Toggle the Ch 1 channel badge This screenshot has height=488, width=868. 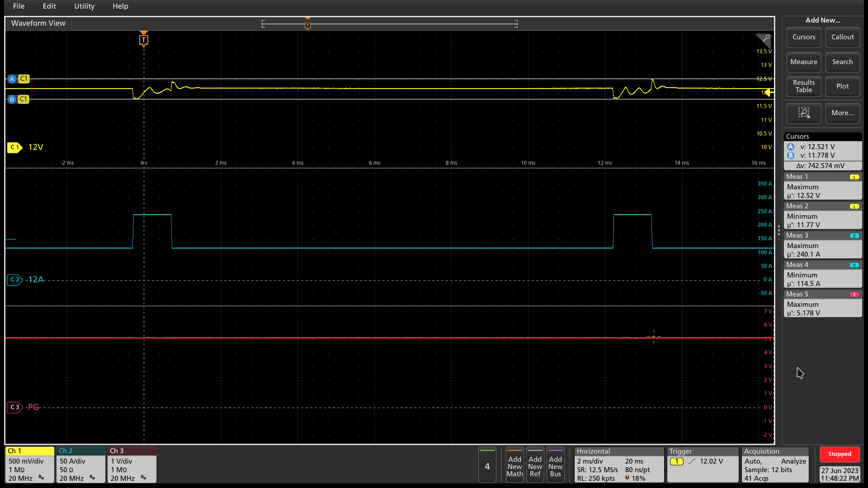click(29, 465)
